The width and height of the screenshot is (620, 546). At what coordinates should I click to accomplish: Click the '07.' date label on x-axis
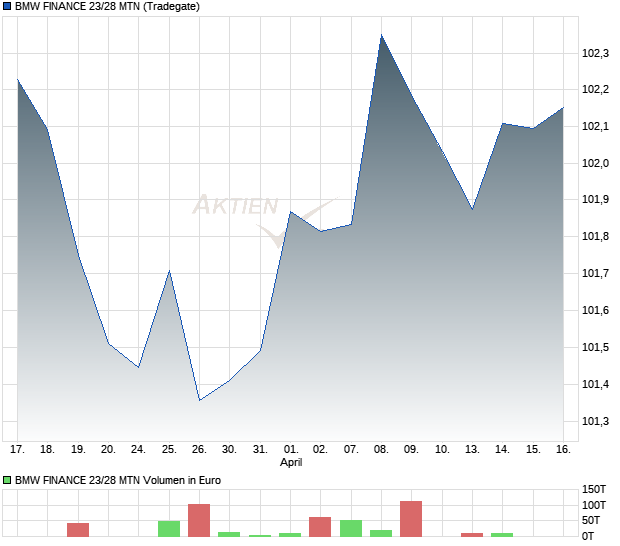[x=351, y=449]
